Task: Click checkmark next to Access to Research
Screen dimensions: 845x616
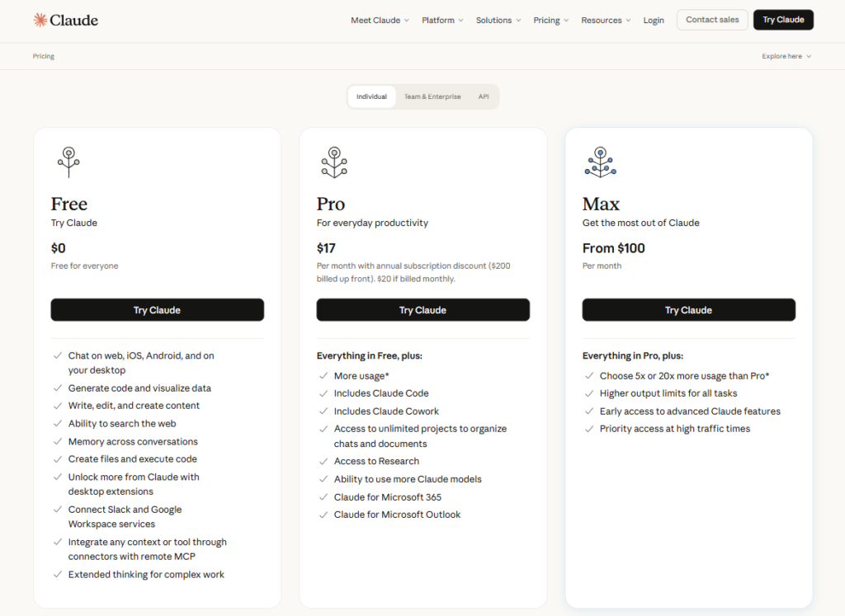Action: point(323,461)
